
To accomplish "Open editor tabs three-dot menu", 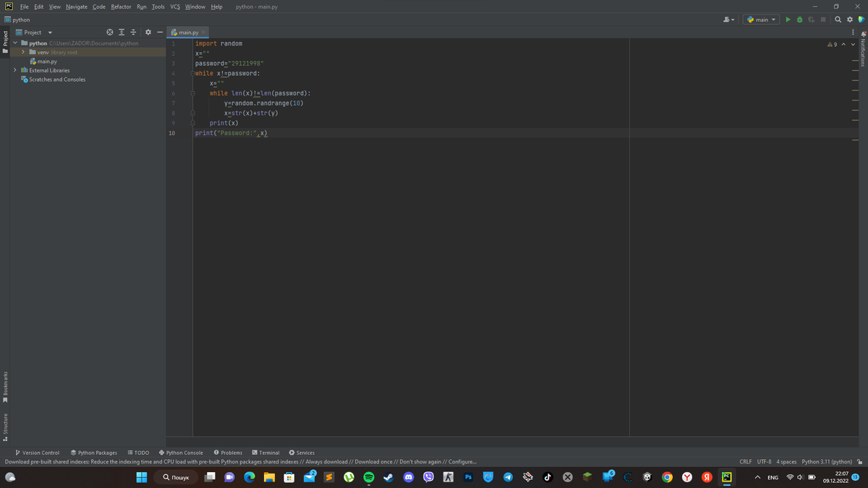I will point(854,33).
